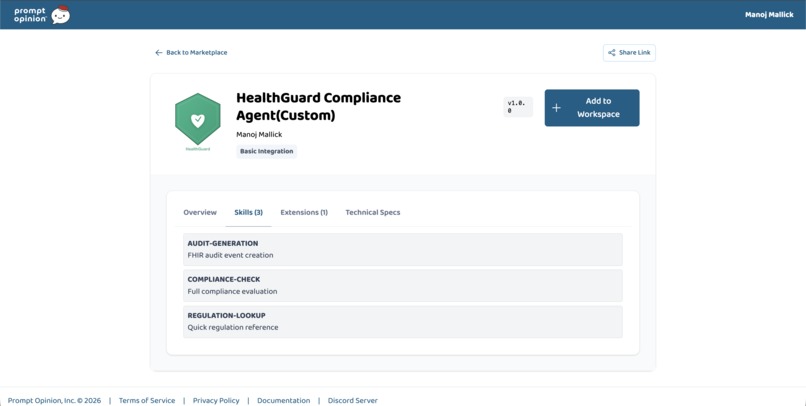Select the REGULATION-LOOKUP skill row
The width and height of the screenshot is (806, 406).
[403, 322]
